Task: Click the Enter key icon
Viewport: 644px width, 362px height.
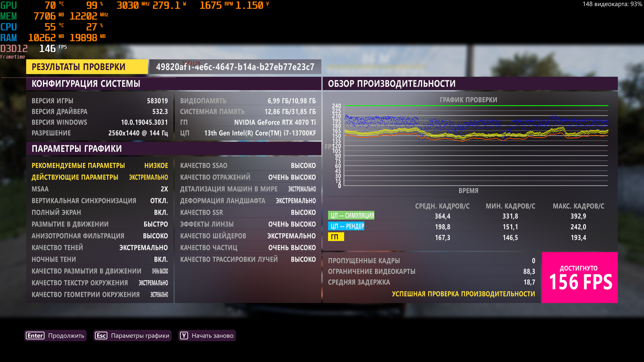Action: [35, 336]
